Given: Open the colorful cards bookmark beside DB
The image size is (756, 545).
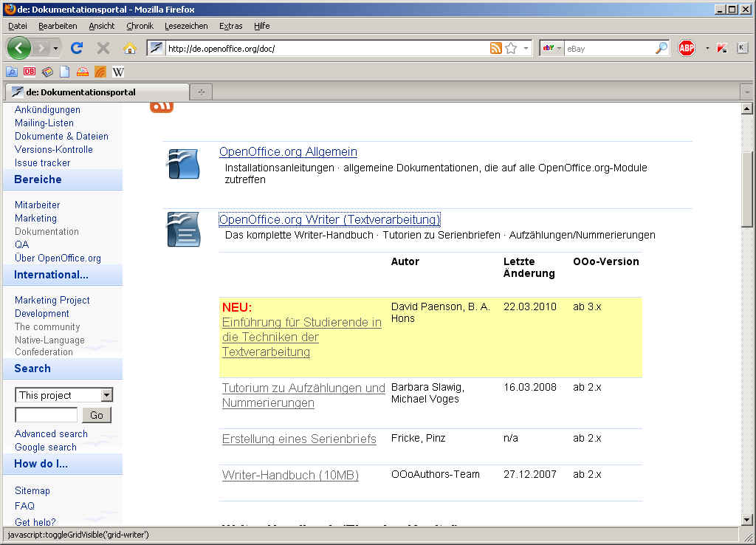Looking at the screenshot, I should click(x=47, y=72).
